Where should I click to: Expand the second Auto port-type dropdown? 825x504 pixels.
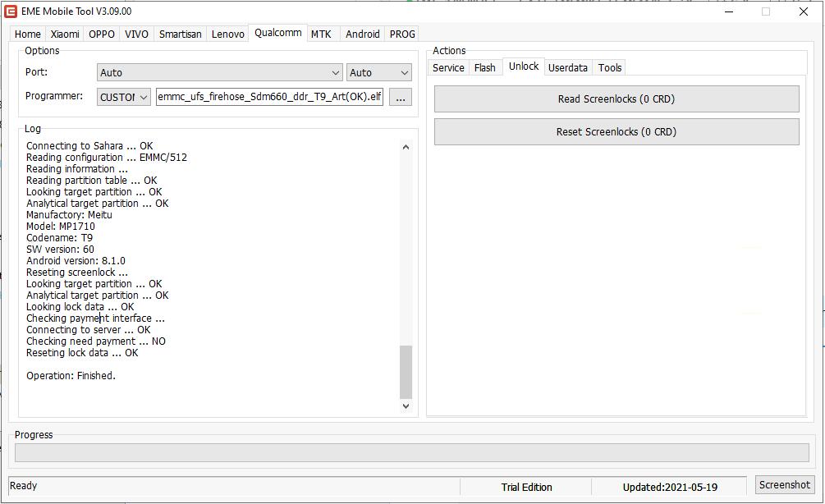tap(378, 72)
